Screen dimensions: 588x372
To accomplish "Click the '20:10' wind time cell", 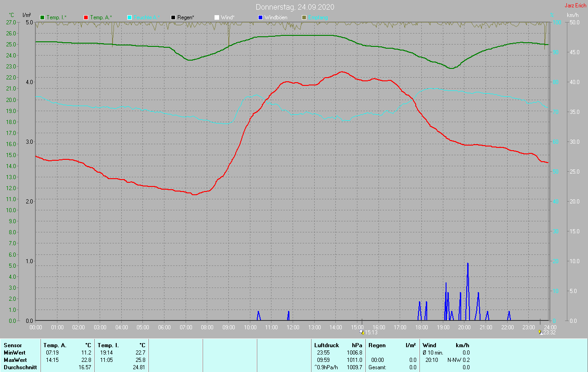I will 432,360.
